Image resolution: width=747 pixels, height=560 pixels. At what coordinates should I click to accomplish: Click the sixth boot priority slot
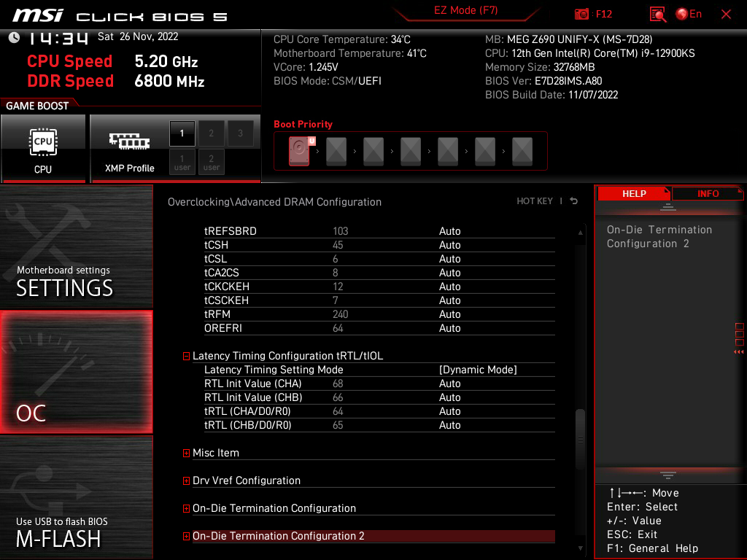pos(485,152)
